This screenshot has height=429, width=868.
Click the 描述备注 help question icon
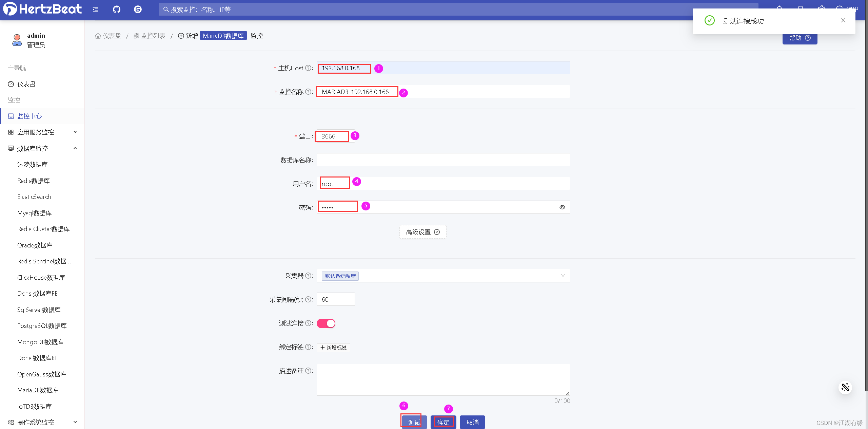click(308, 371)
